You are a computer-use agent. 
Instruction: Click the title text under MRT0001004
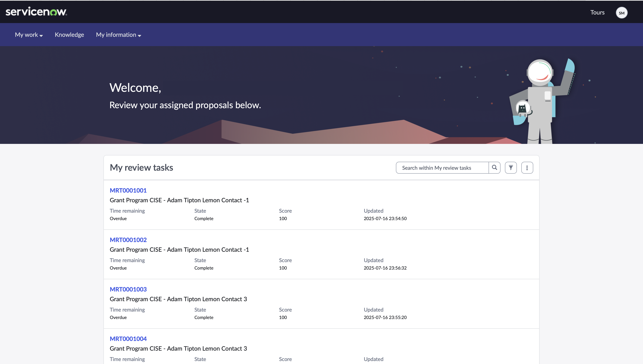(x=178, y=349)
